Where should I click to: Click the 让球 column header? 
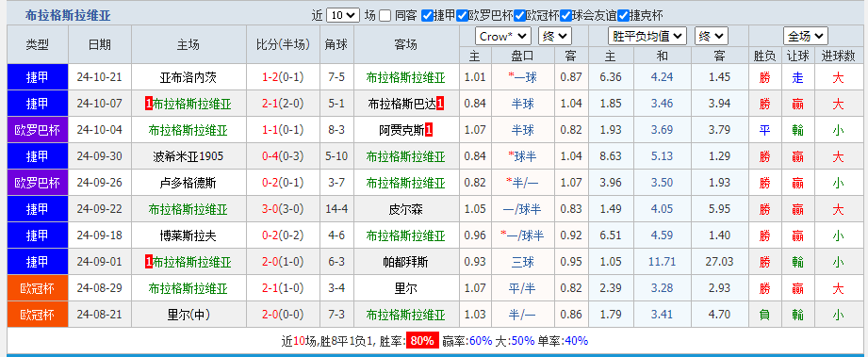[797, 56]
